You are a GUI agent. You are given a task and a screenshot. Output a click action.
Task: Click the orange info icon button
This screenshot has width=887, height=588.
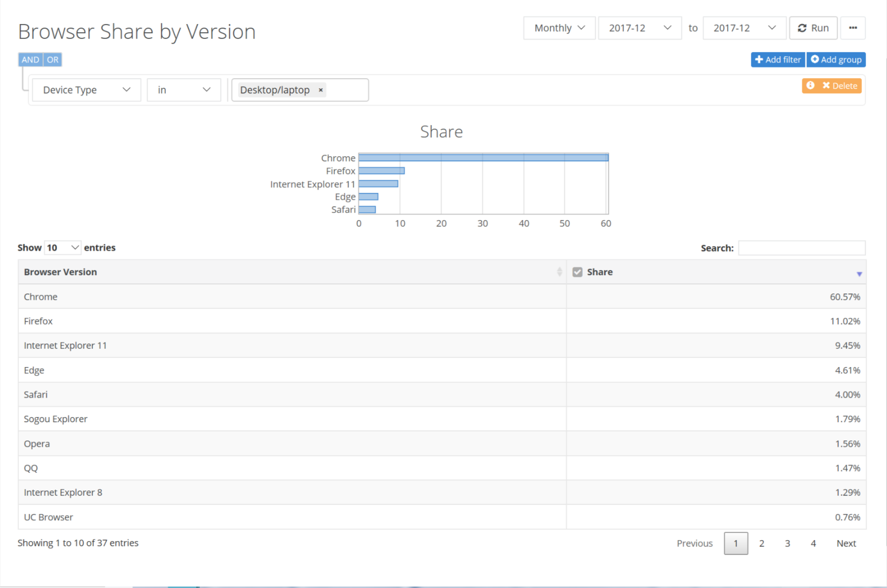tap(810, 86)
